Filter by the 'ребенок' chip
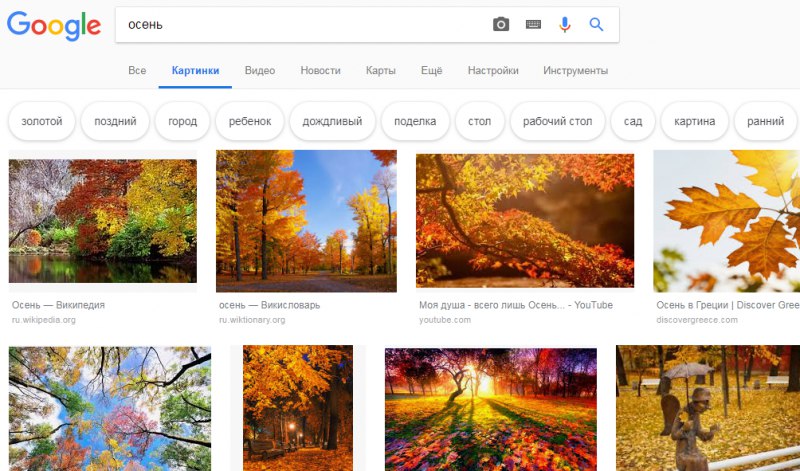800x471 pixels. pos(250,121)
